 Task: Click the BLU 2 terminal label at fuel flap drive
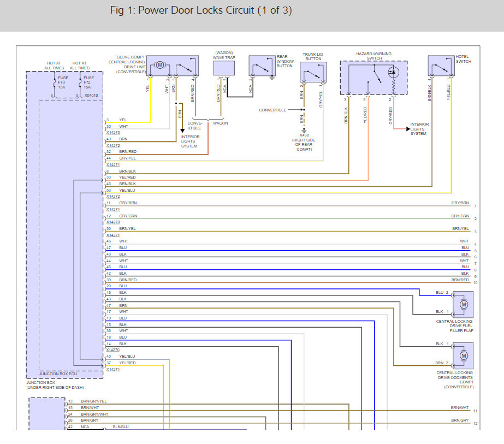pyautogui.click(x=442, y=293)
